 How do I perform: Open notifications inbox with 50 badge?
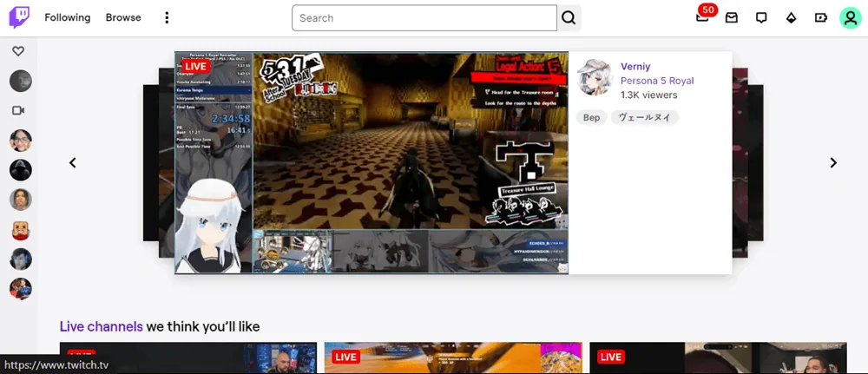click(x=702, y=17)
